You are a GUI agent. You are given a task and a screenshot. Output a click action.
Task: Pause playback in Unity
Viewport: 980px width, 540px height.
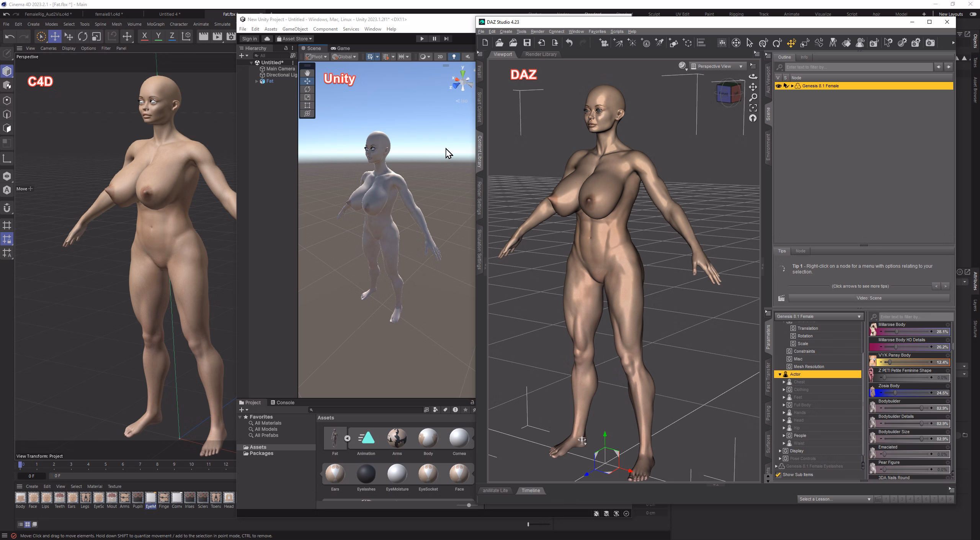pyautogui.click(x=434, y=39)
